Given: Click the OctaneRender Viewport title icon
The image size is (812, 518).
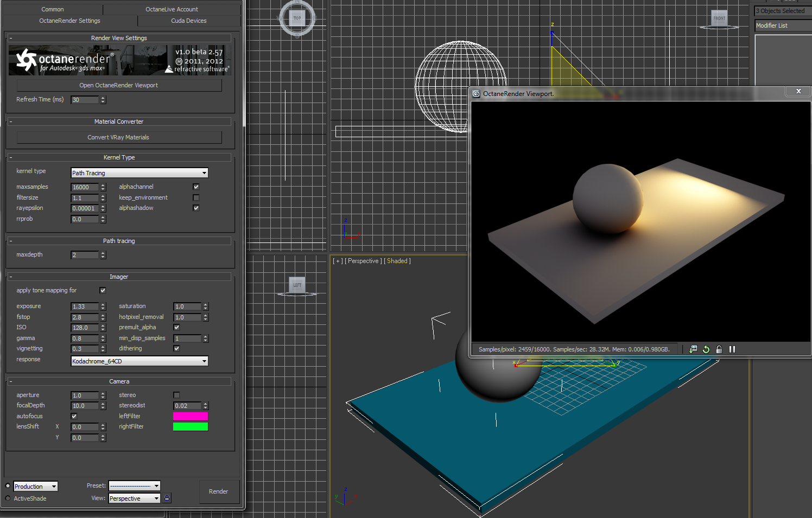Looking at the screenshot, I should tap(476, 93).
